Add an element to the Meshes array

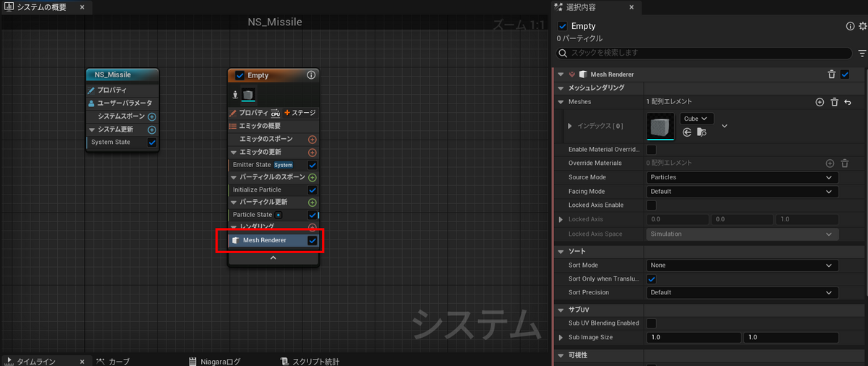[x=820, y=102]
